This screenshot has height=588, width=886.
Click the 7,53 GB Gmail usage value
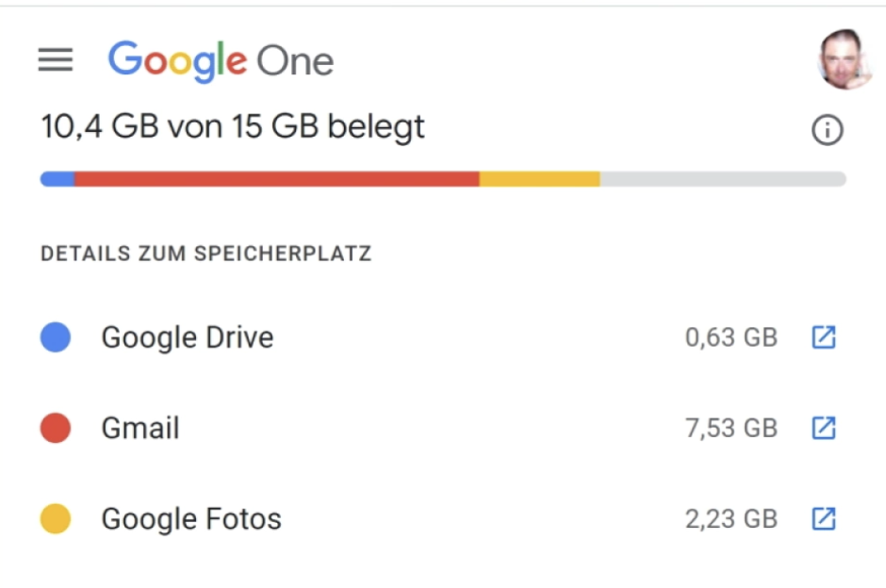click(x=730, y=429)
